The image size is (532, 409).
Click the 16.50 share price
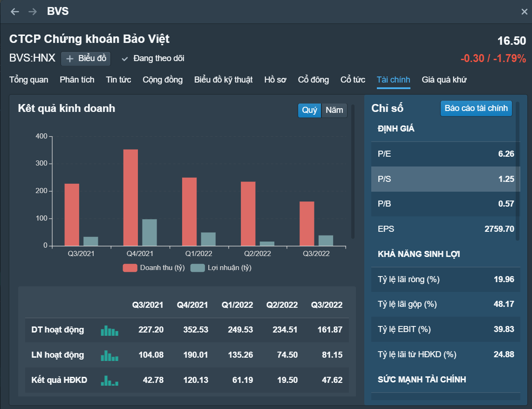[512, 41]
